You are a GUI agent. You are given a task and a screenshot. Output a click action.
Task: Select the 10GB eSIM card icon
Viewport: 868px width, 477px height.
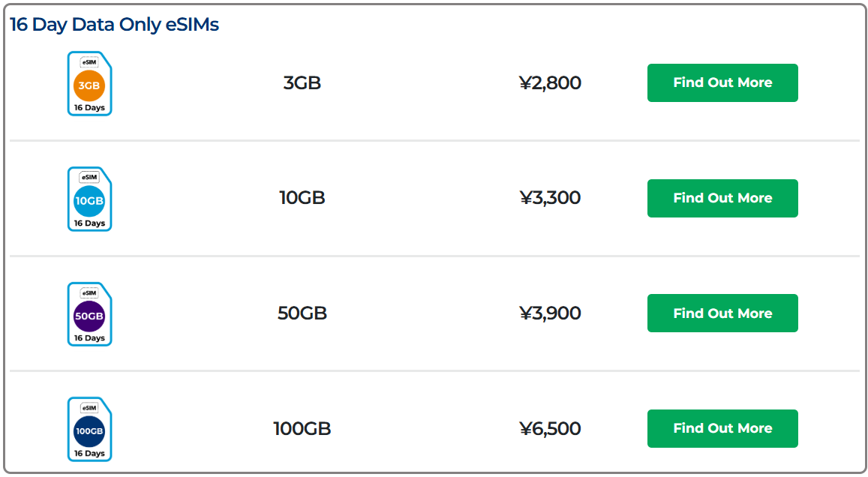89,199
